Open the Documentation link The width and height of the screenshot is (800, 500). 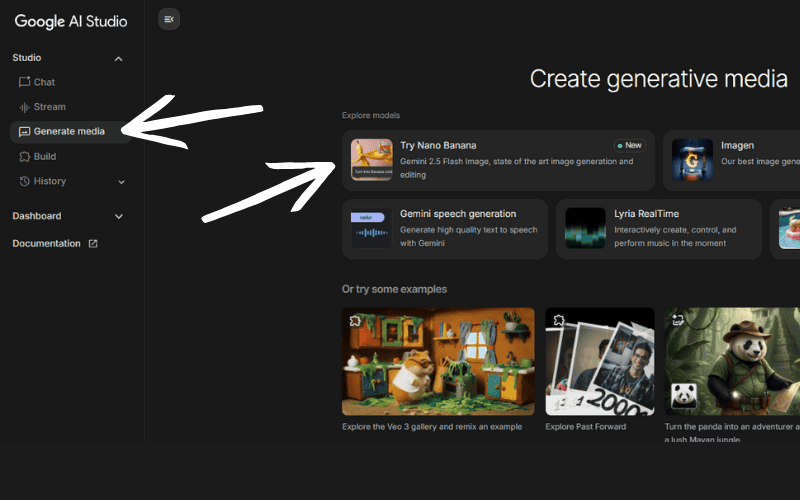46,244
